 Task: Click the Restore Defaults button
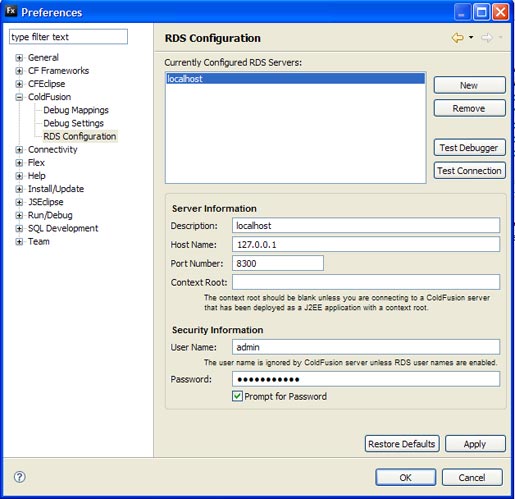pos(402,444)
